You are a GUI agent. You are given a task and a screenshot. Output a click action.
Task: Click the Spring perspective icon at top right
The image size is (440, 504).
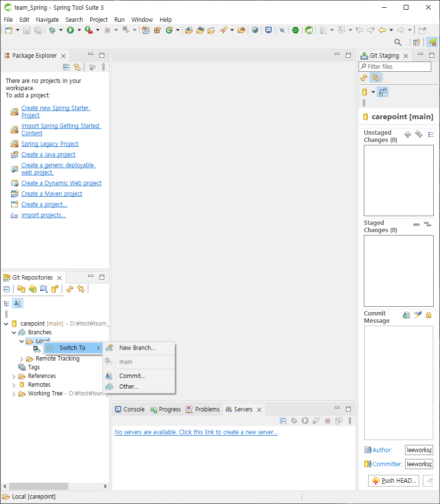click(x=432, y=42)
